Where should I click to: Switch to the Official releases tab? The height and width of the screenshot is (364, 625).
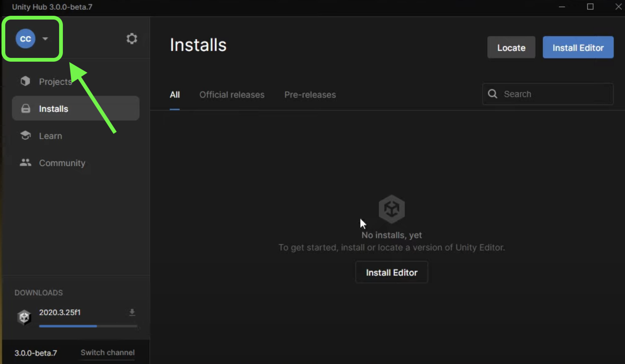(x=232, y=95)
